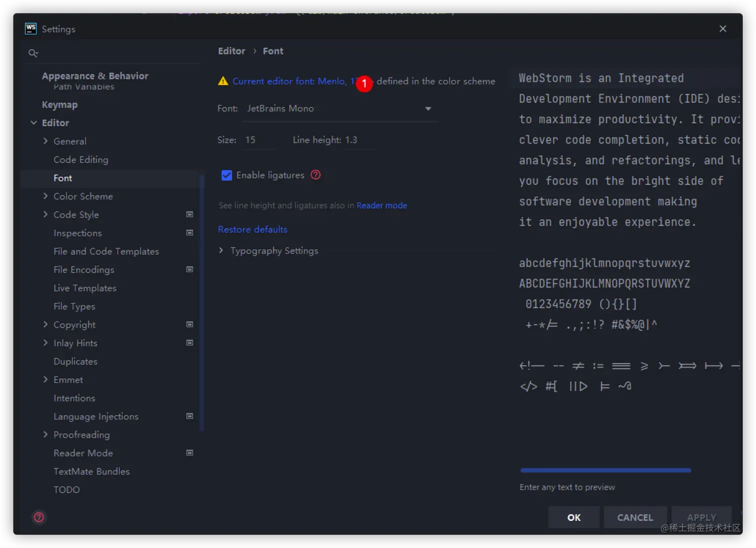Expand the Inlay Hints node chevron
Screen dimensions: 756x548
[45, 343]
